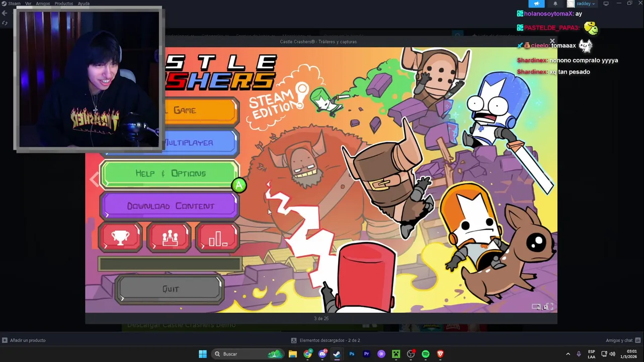644x362 pixels.
Task: Click the network tray icon
Action: pyautogui.click(x=604, y=354)
